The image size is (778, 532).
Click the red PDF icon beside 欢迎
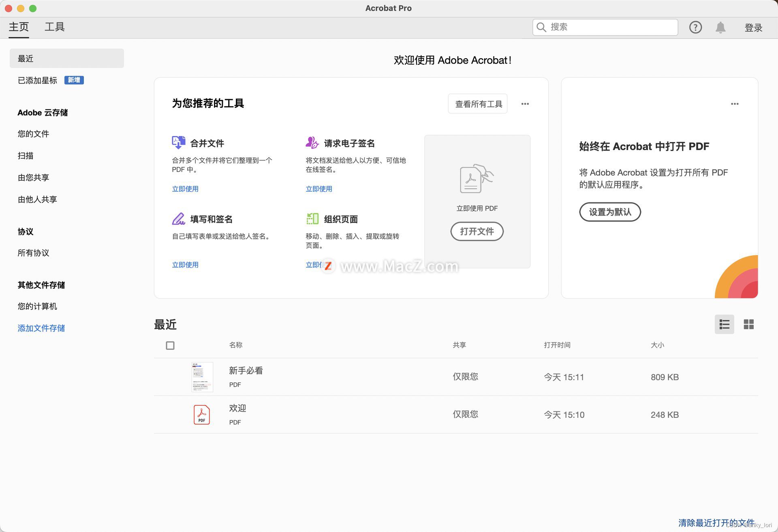coord(201,414)
